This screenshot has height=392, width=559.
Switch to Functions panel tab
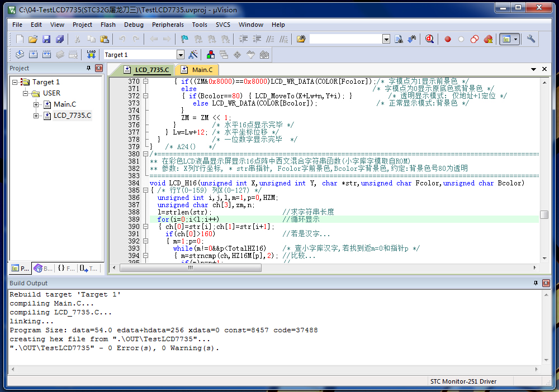67,269
